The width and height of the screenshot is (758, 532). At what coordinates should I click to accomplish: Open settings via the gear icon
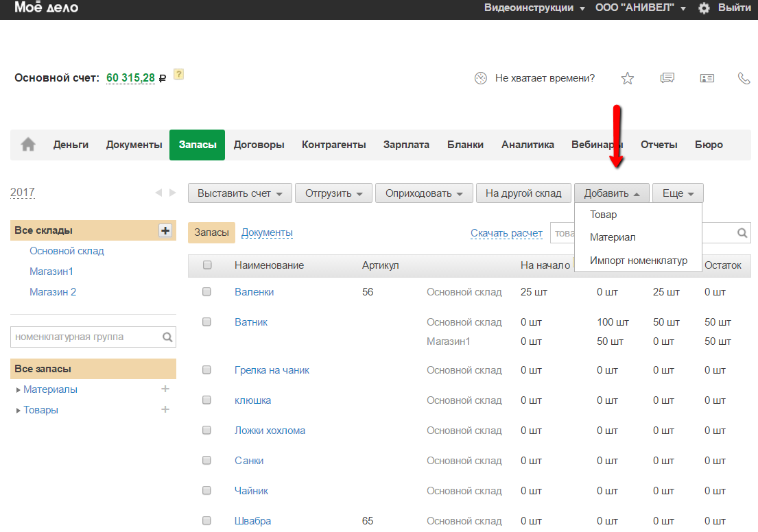pyautogui.click(x=704, y=8)
